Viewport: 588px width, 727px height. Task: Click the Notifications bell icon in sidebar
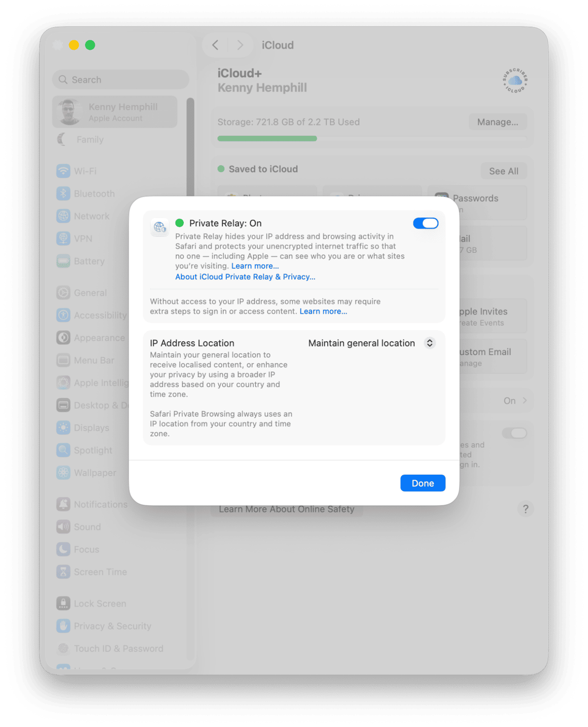click(63, 504)
